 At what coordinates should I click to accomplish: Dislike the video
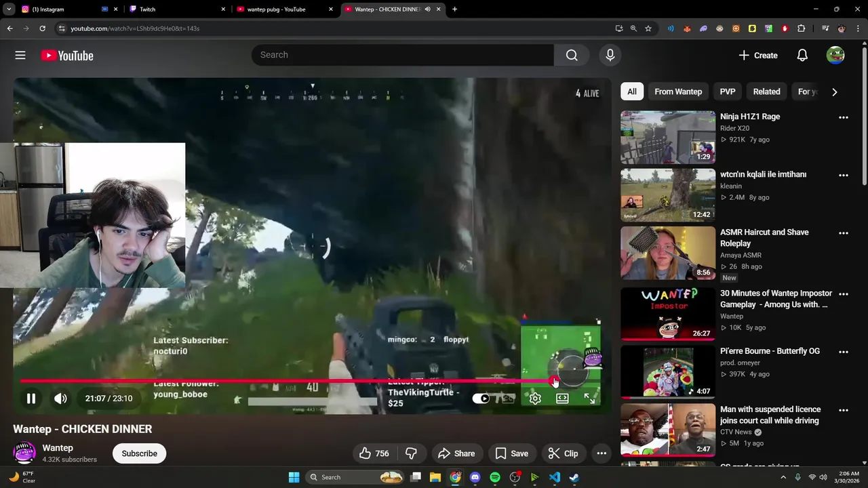coord(411,453)
